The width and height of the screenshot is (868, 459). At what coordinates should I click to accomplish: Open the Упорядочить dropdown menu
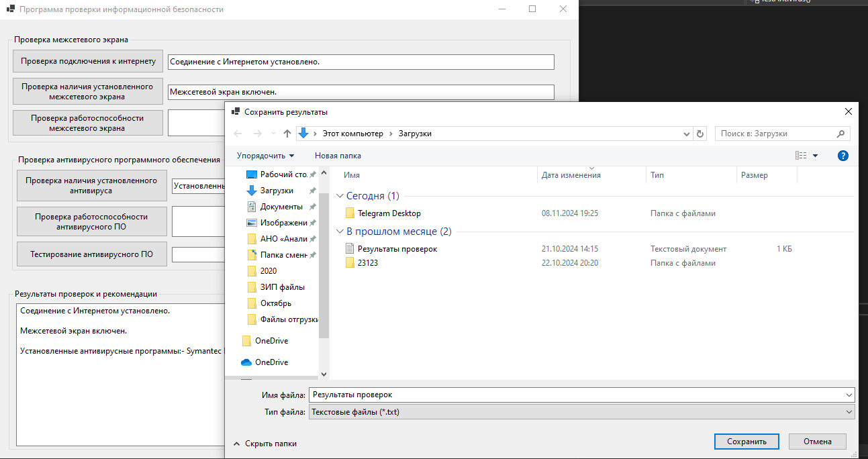pos(265,156)
